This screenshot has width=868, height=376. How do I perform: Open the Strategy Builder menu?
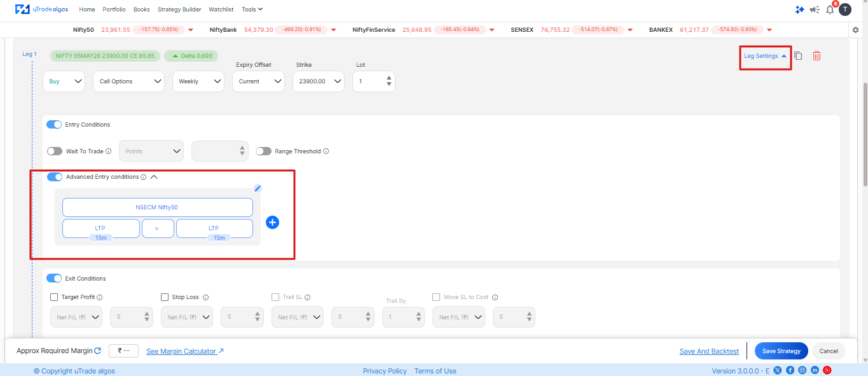179,10
